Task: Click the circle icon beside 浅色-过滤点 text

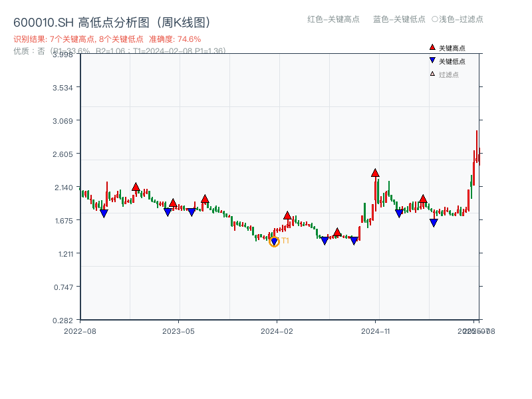Action: 433,20
